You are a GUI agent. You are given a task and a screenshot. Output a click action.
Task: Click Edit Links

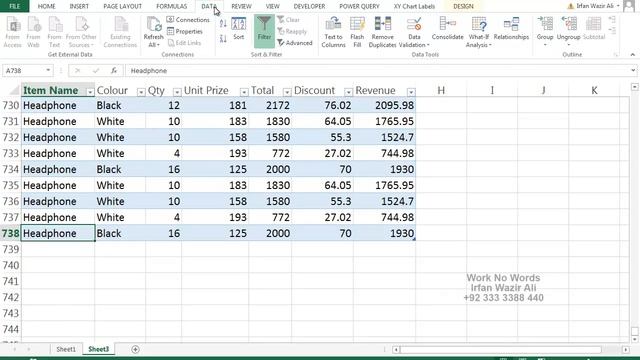point(184,43)
